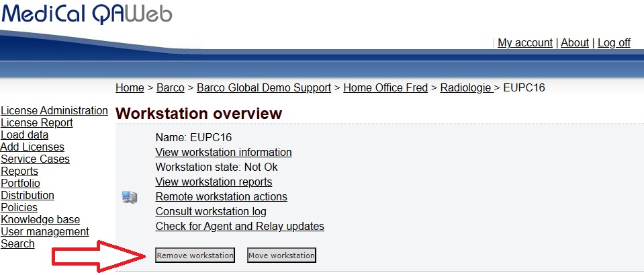
Task: Click the workstation computer icon
Action: tap(130, 198)
